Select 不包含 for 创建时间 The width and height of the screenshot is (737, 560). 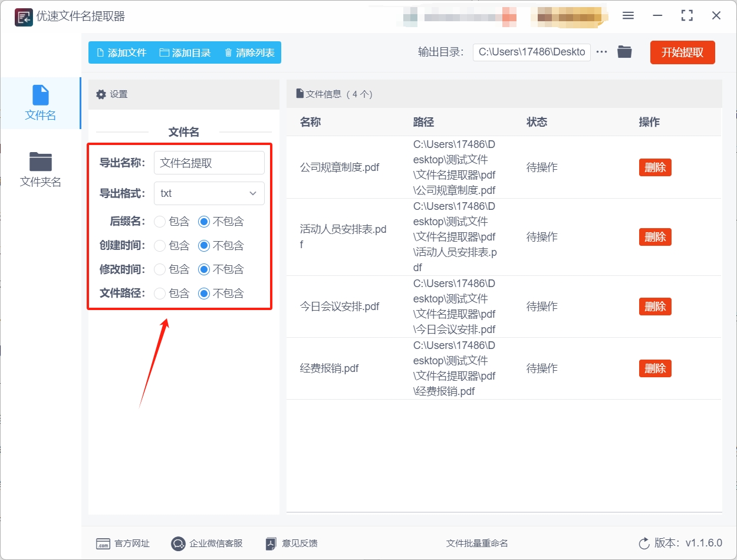[x=204, y=246]
